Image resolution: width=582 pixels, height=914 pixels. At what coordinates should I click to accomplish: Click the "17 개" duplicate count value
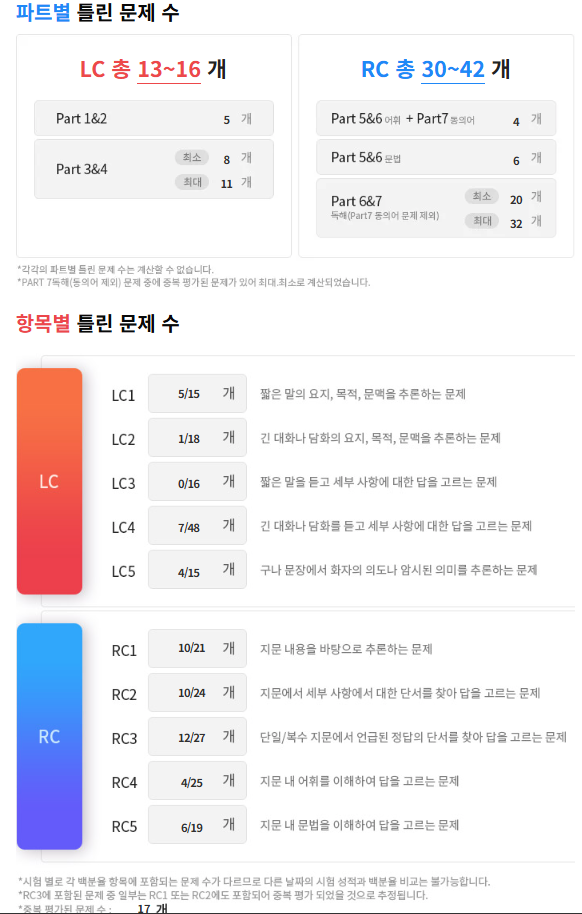[x=153, y=908]
